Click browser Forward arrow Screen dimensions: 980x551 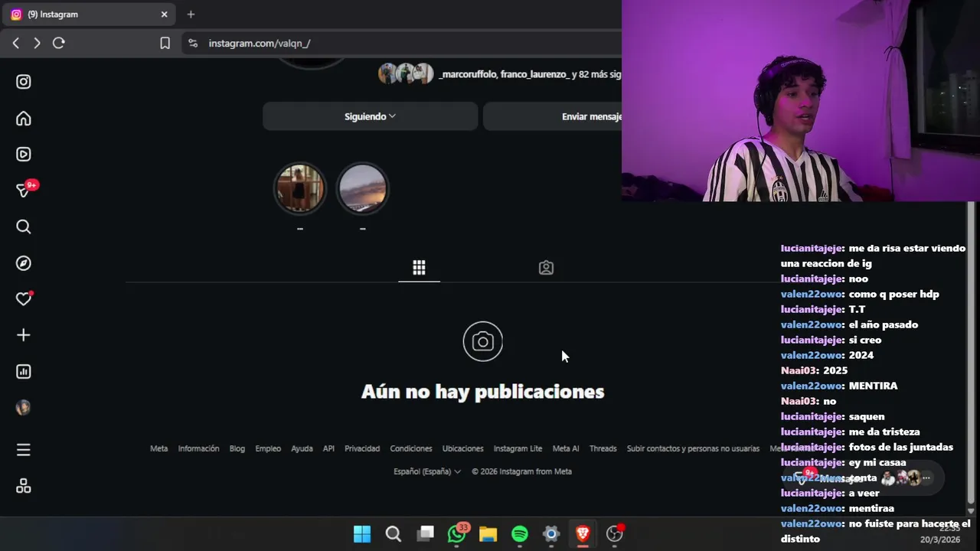[37, 43]
